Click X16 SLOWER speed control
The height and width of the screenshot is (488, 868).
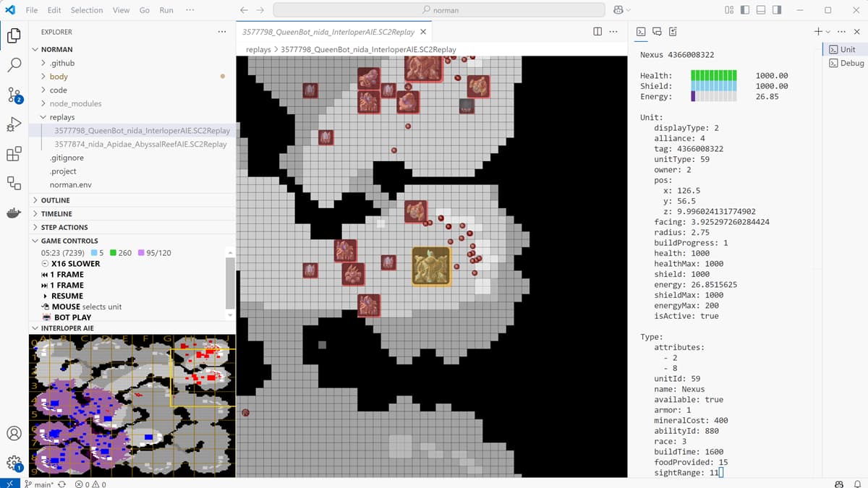click(x=75, y=264)
